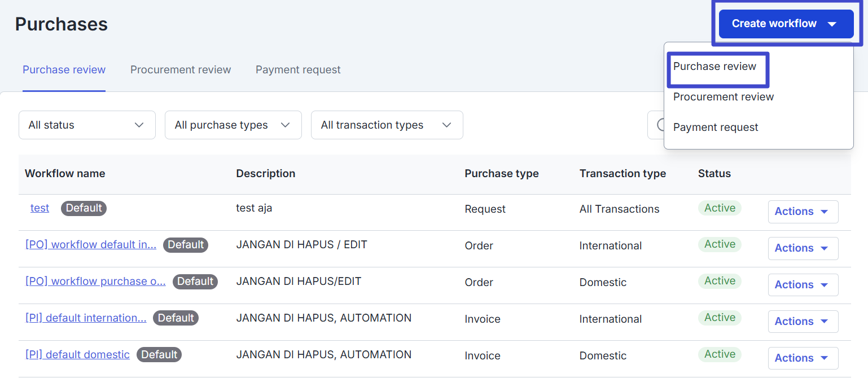Select Payment request menu option
The image size is (868, 378).
[x=716, y=128]
